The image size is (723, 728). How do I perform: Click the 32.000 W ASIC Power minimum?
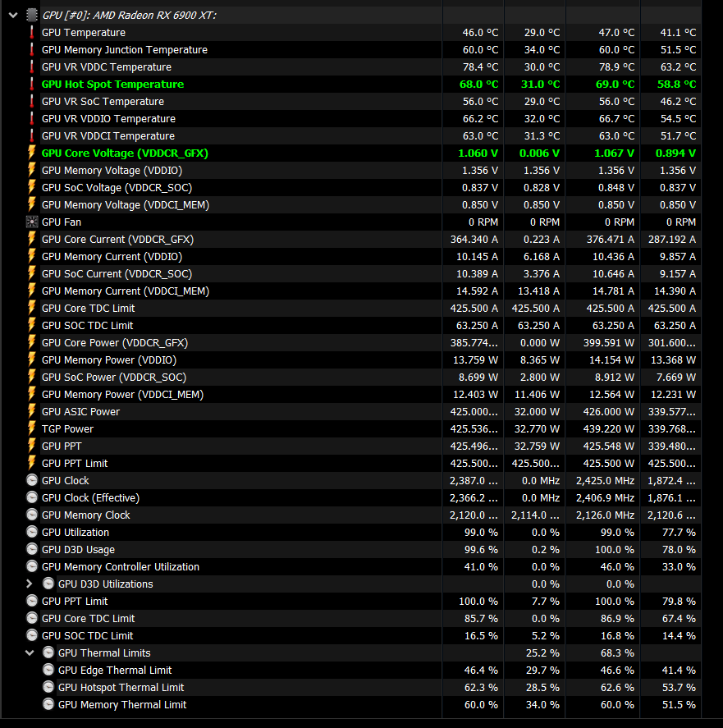[537, 412]
